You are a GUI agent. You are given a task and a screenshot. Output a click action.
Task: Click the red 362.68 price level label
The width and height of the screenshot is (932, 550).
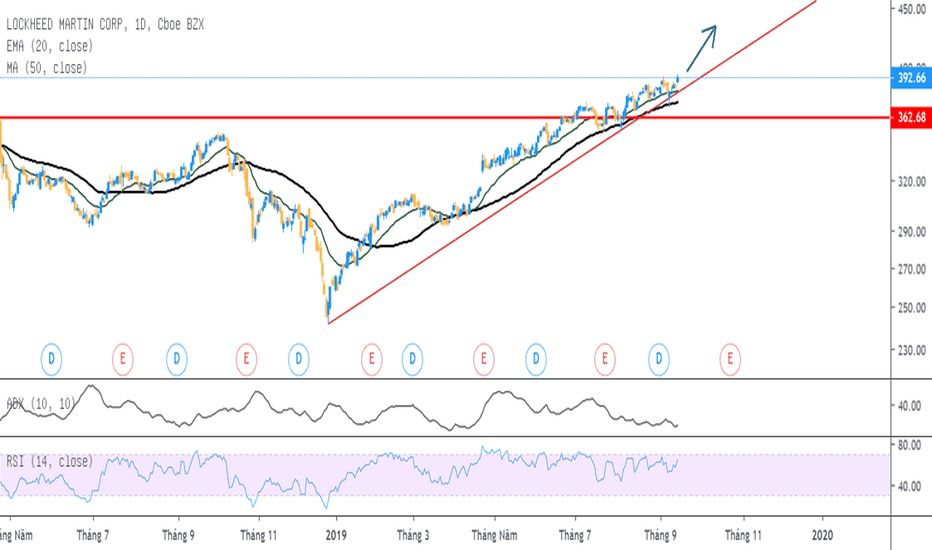coord(911,117)
